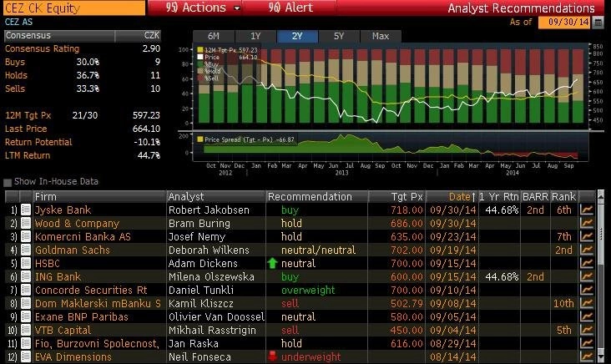Image resolution: width=611 pixels, height=364 pixels.
Task: Click analyst name Deborah Wilkens
Action: (209, 250)
